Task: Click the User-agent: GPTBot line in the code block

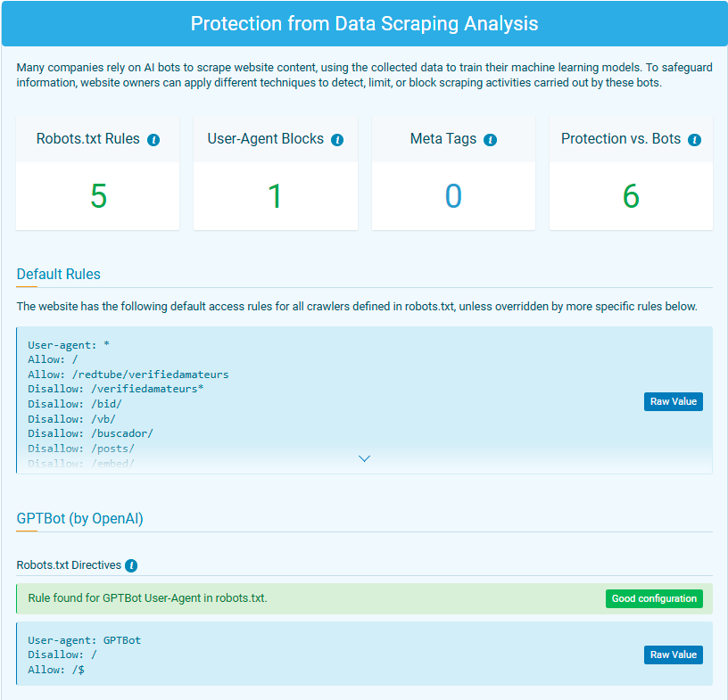Action: pyautogui.click(x=84, y=640)
